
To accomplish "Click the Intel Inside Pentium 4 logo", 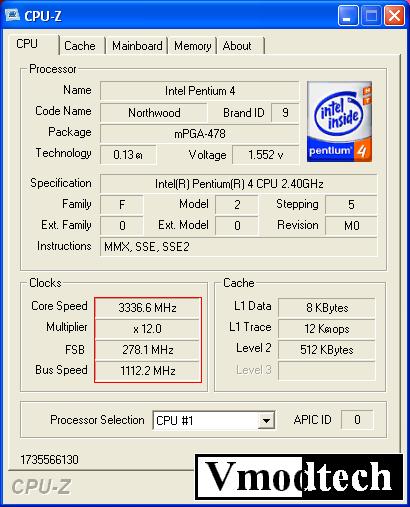I will click(339, 122).
